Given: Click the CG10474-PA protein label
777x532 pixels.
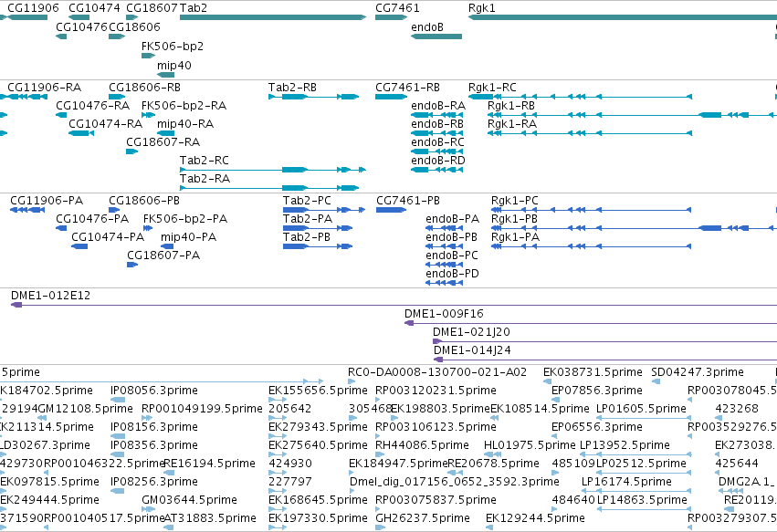Looking at the screenshot, I should click(108, 237).
